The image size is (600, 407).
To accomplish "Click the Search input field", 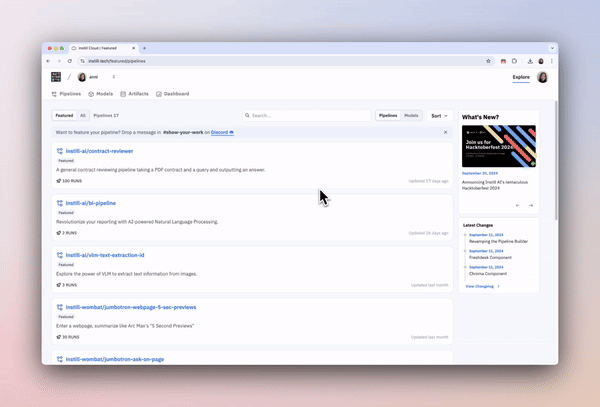I will [x=307, y=116].
